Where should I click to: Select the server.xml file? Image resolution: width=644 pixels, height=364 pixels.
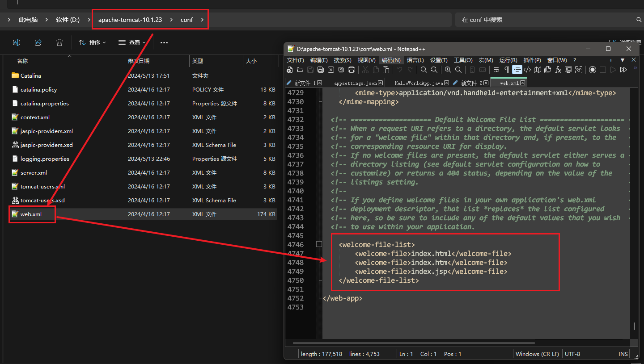pyautogui.click(x=34, y=172)
